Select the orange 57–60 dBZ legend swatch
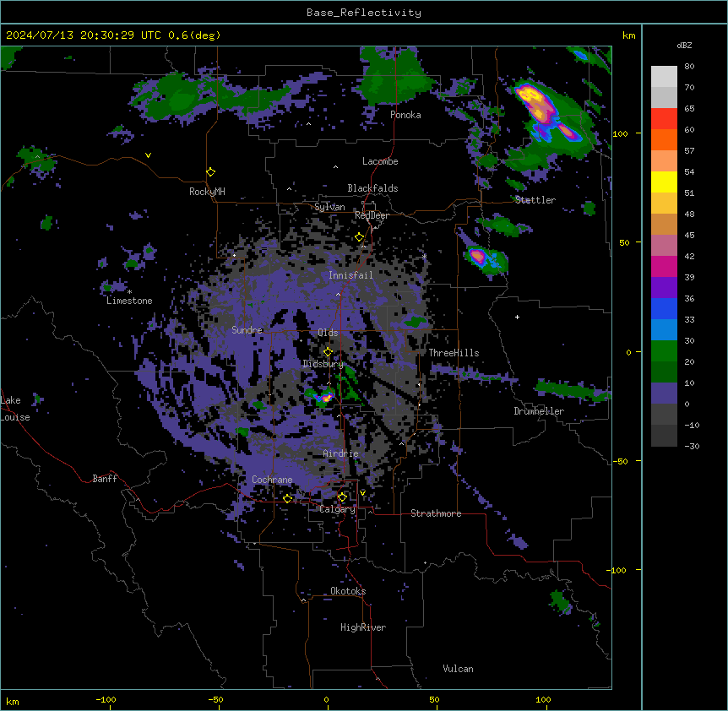 664,139
